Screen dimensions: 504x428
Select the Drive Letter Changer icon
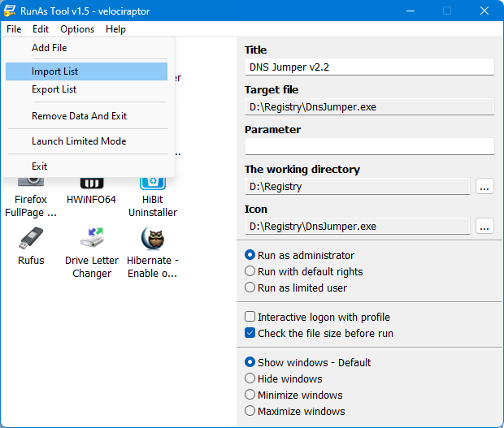click(92, 240)
